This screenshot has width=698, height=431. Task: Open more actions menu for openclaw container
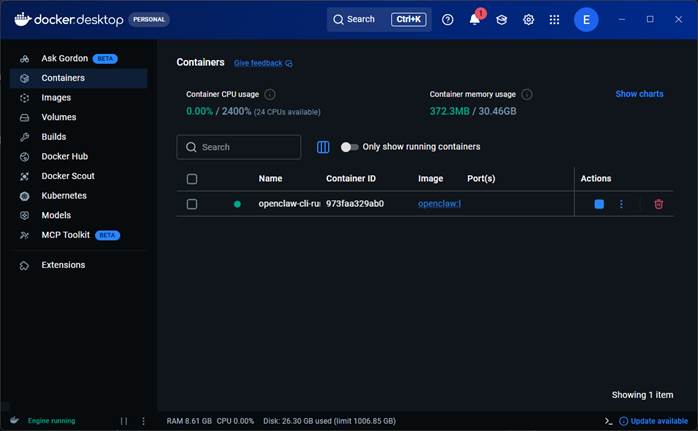click(x=621, y=204)
